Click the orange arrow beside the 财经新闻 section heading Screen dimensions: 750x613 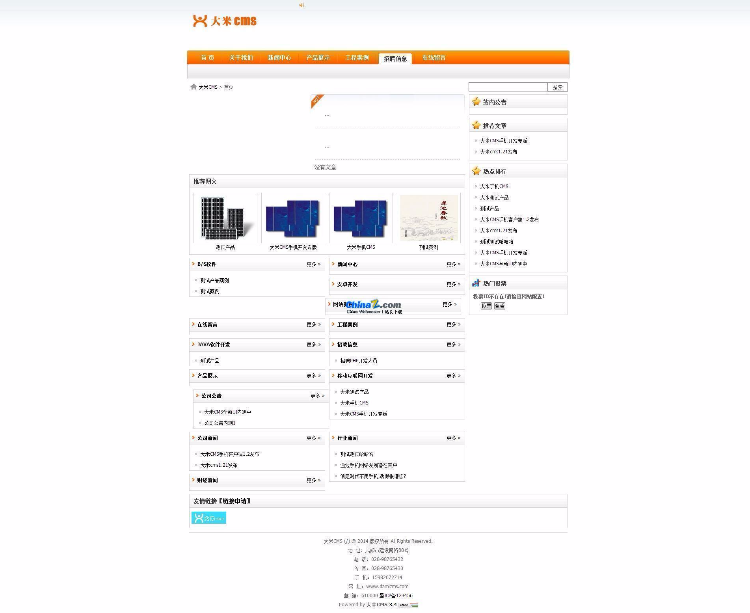click(x=193, y=480)
